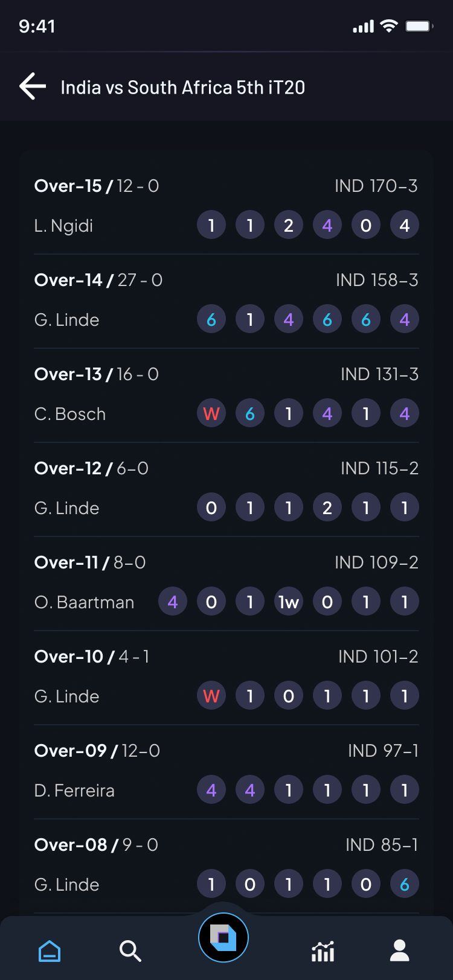The height and width of the screenshot is (980, 453).
Task: Open the home tab icon
Action: (50, 952)
